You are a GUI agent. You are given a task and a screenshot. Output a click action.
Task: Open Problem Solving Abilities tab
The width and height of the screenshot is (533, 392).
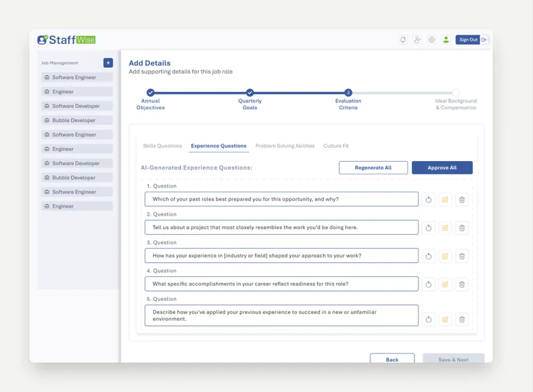click(285, 146)
